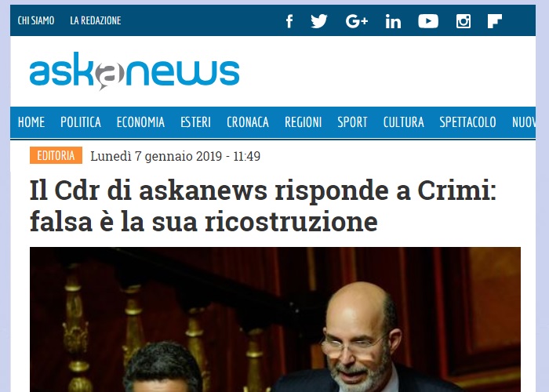549x392 pixels.
Task: Select the SPORT section
Action: [352, 122]
